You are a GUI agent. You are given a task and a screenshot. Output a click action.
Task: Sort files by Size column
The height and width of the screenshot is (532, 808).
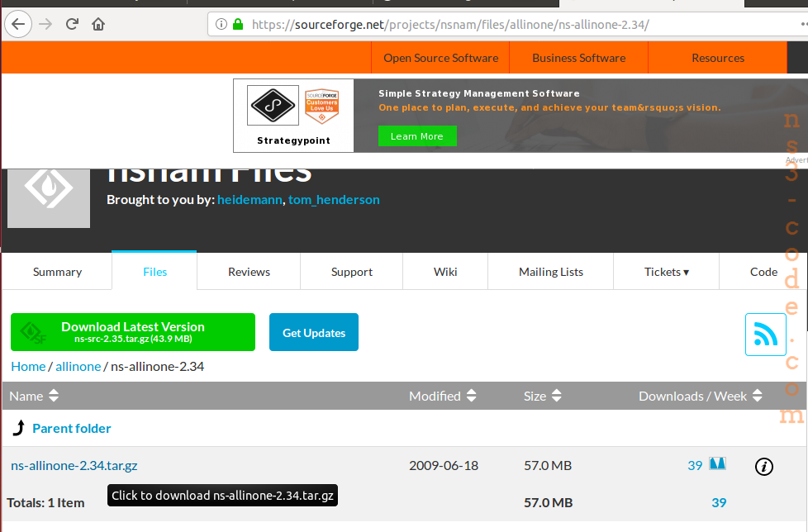pos(543,396)
